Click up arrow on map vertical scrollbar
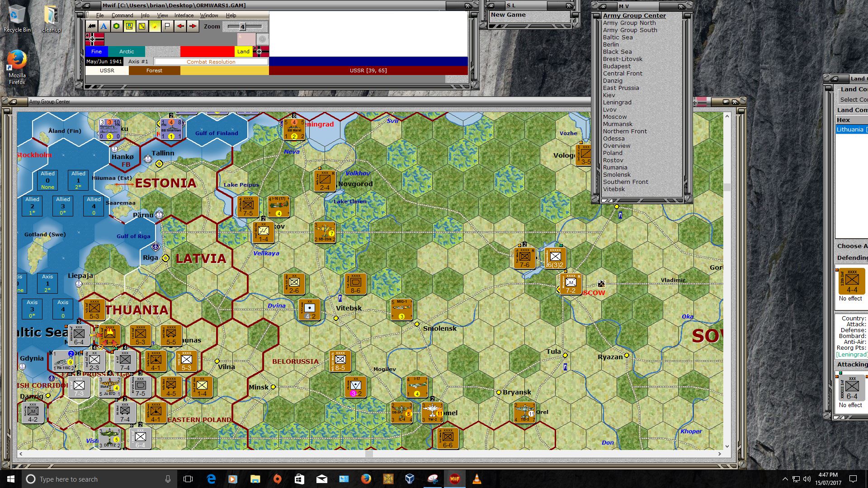The width and height of the screenshot is (868, 488). [x=727, y=117]
